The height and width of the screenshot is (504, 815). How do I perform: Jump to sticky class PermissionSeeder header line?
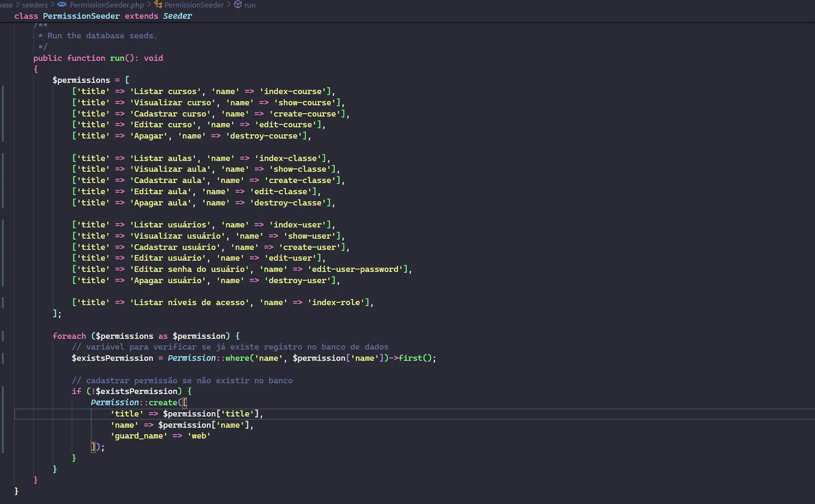81,16
